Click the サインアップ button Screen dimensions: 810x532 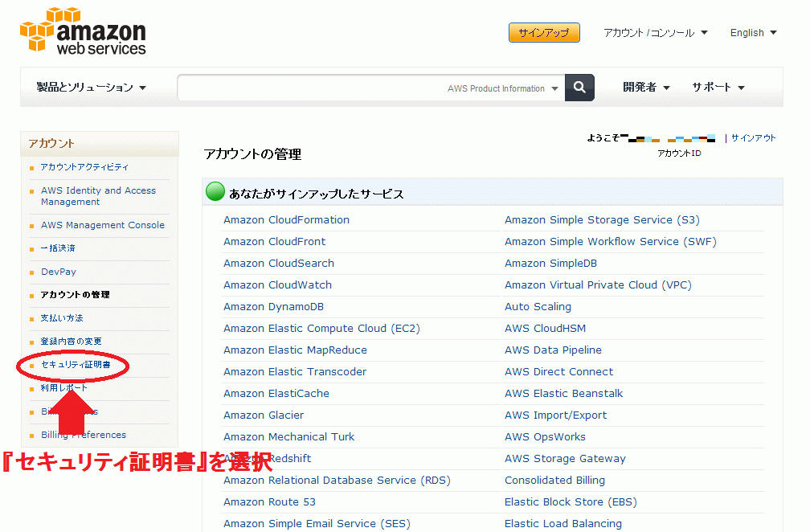point(544,32)
